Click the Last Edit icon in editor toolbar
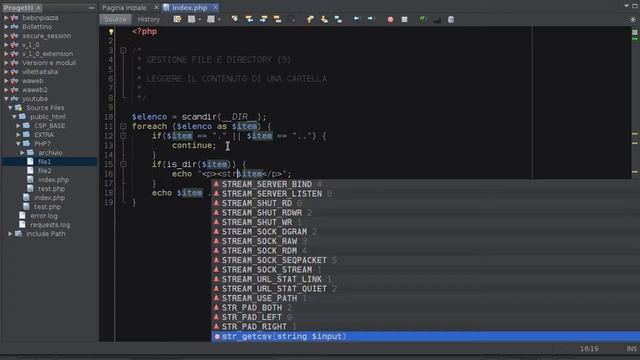This screenshot has height=360, width=640. click(x=178, y=19)
